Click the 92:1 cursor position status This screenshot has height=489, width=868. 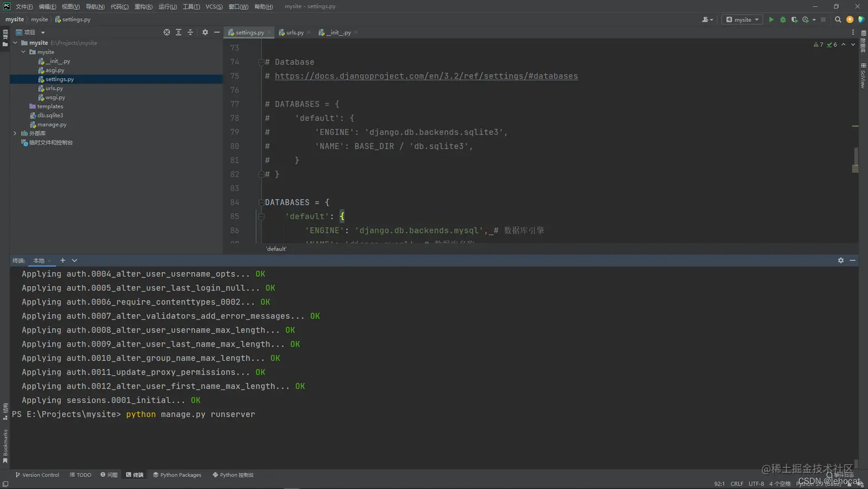pyautogui.click(x=719, y=484)
